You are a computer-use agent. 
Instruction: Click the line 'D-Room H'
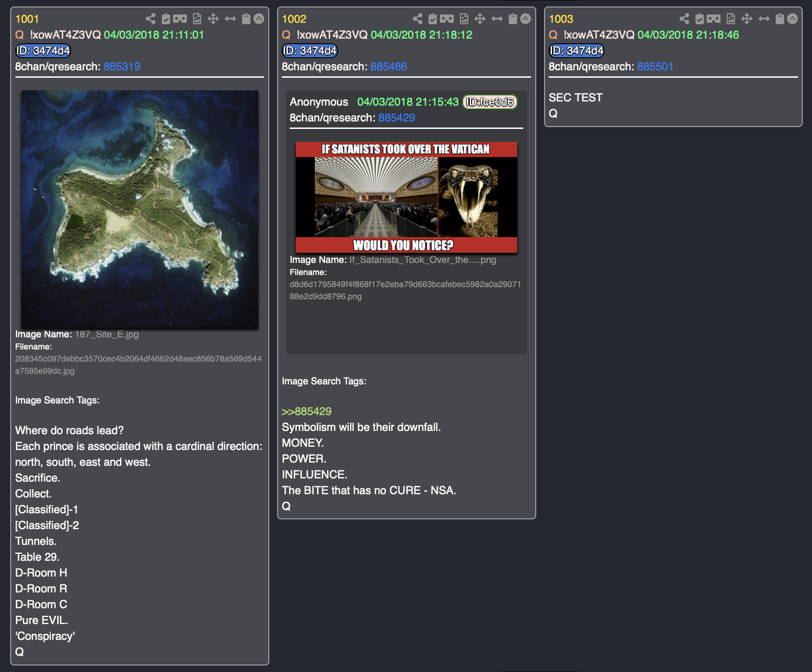tap(41, 573)
